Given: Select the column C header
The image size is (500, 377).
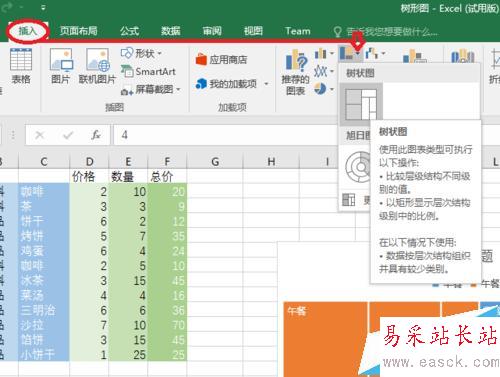Looking at the screenshot, I should (44, 162).
